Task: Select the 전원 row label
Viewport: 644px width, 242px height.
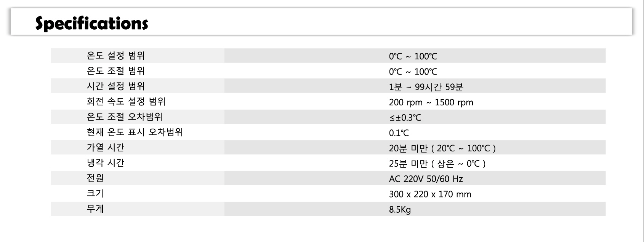Action: 95,178
